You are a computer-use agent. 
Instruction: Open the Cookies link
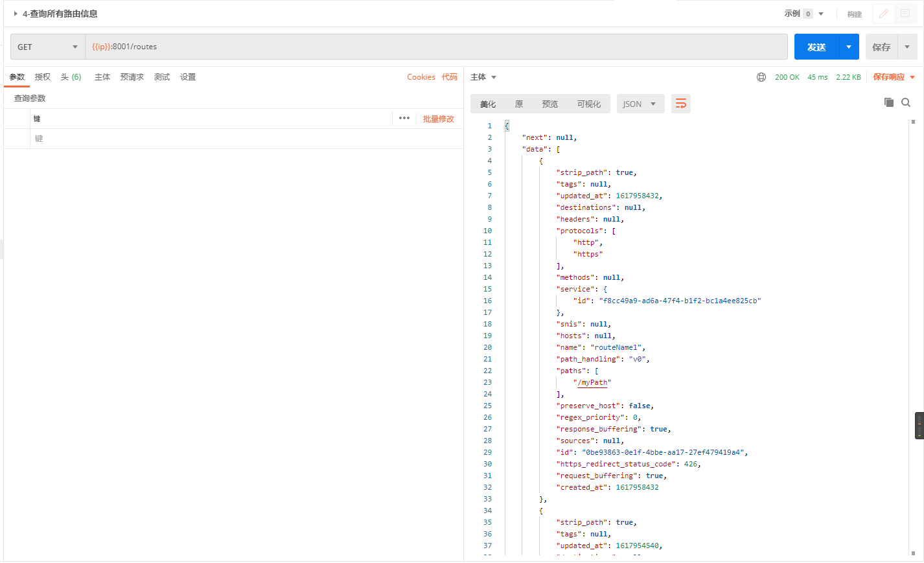(421, 77)
